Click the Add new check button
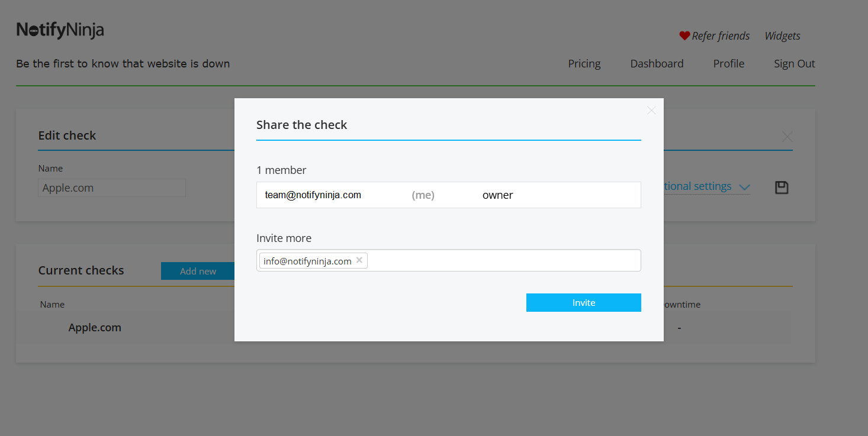 click(x=198, y=271)
